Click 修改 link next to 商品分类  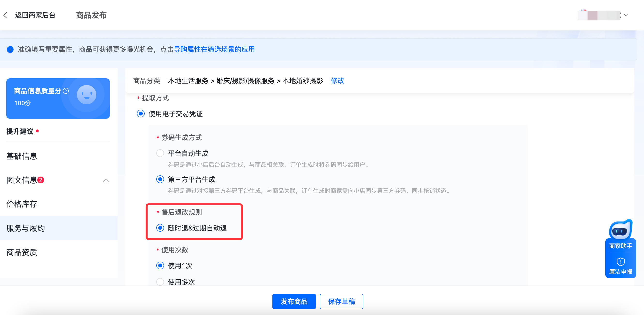click(337, 81)
